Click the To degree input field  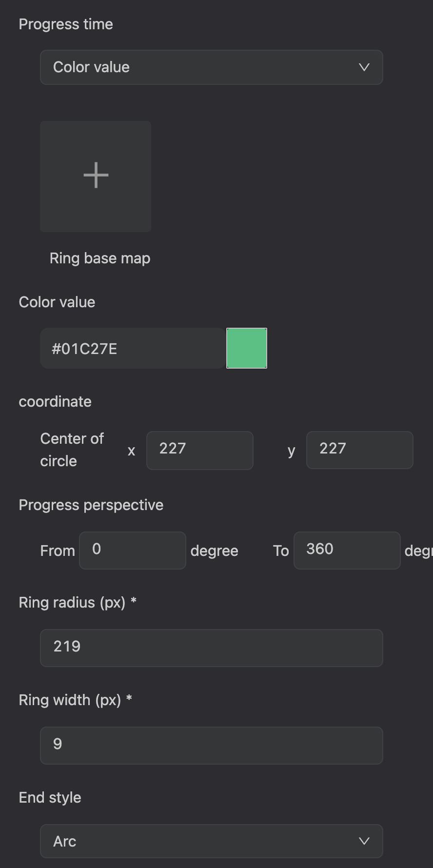pyautogui.click(x=347, y=551)
